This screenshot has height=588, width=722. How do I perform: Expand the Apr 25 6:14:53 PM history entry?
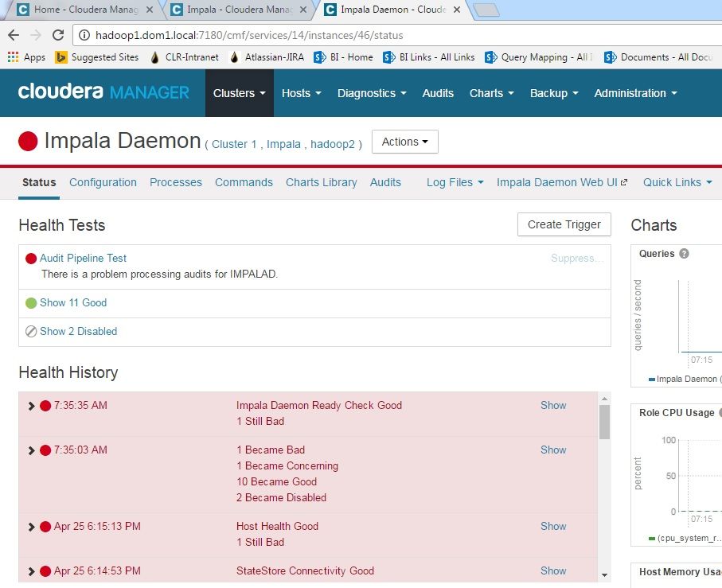[31, 571]
